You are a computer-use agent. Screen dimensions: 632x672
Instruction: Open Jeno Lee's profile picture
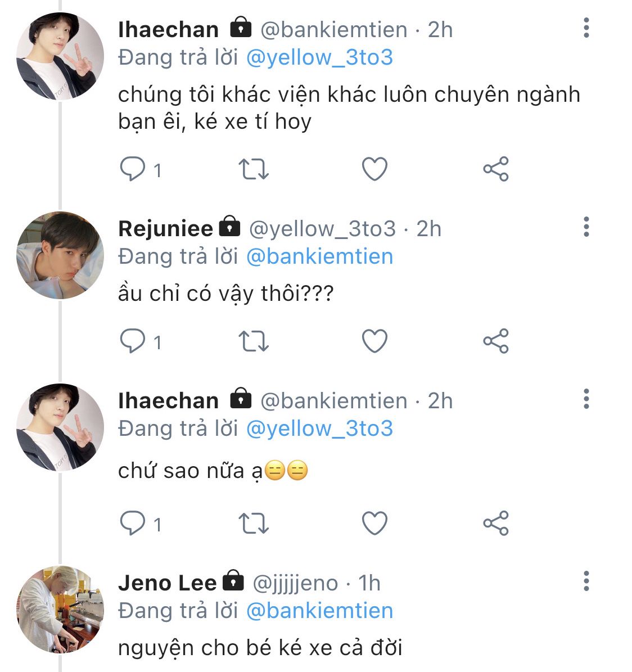60,609
